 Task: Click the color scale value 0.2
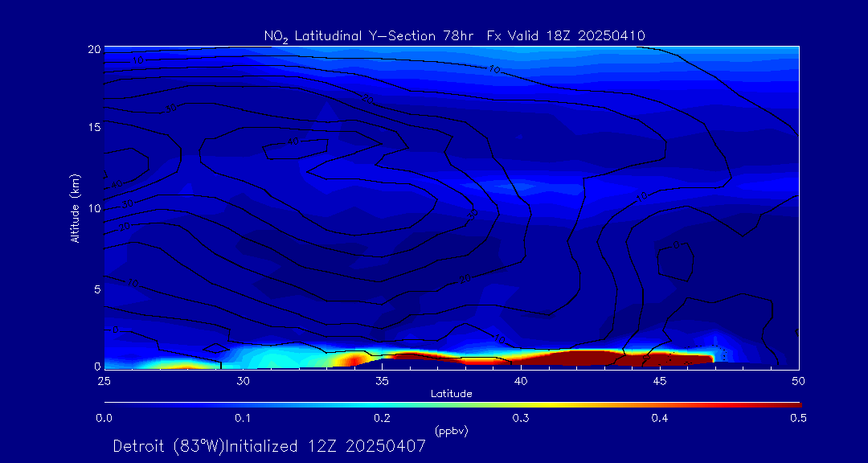coord(382,418)
